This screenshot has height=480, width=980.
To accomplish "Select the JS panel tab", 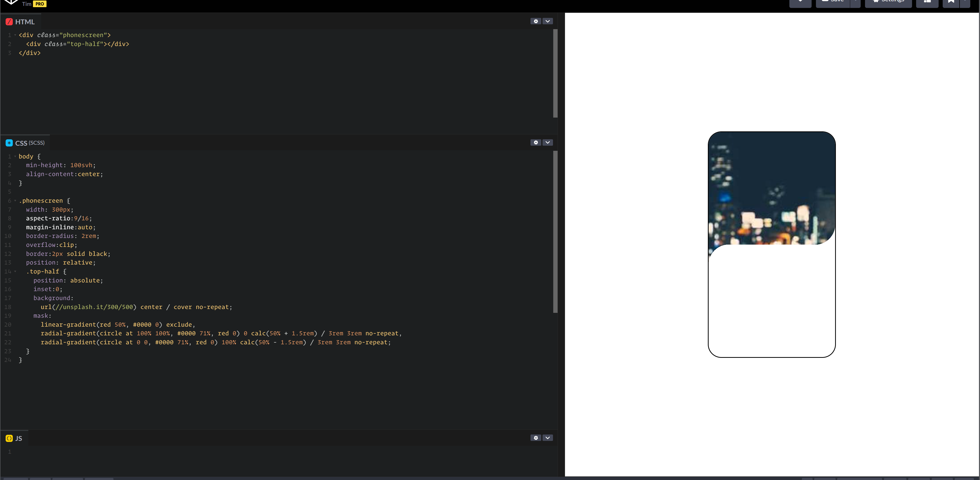I will coord(15,438).
